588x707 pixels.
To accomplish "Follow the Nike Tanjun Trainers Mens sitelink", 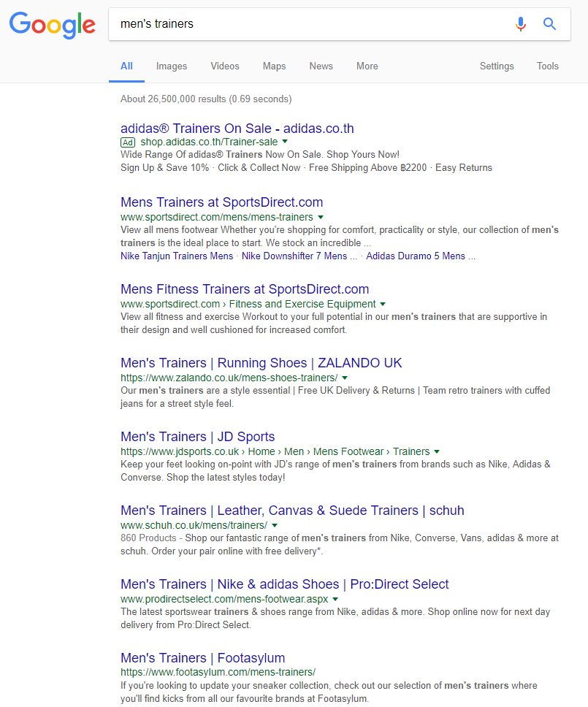I will (x=177, y=256).
